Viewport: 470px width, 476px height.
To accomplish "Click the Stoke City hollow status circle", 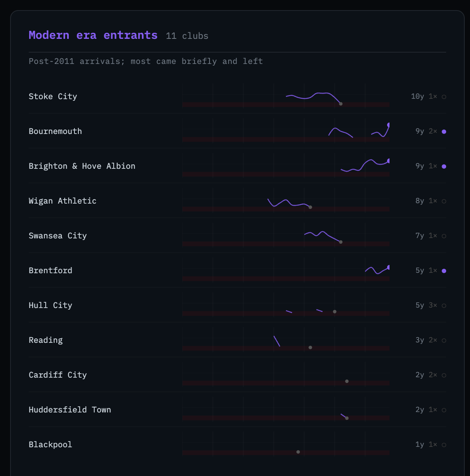I will (x=444, y=97).
